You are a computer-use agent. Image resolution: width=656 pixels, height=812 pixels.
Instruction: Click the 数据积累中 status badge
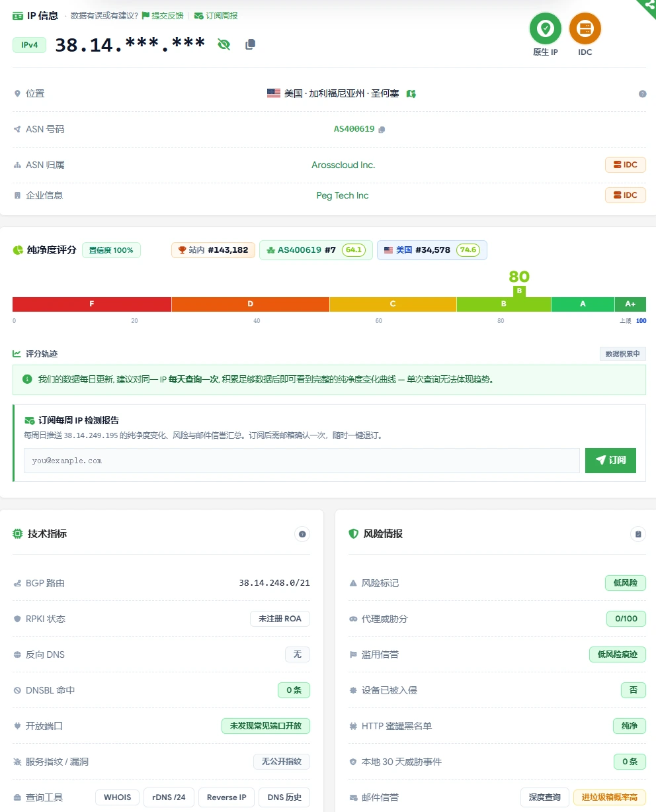click(623, 354)
